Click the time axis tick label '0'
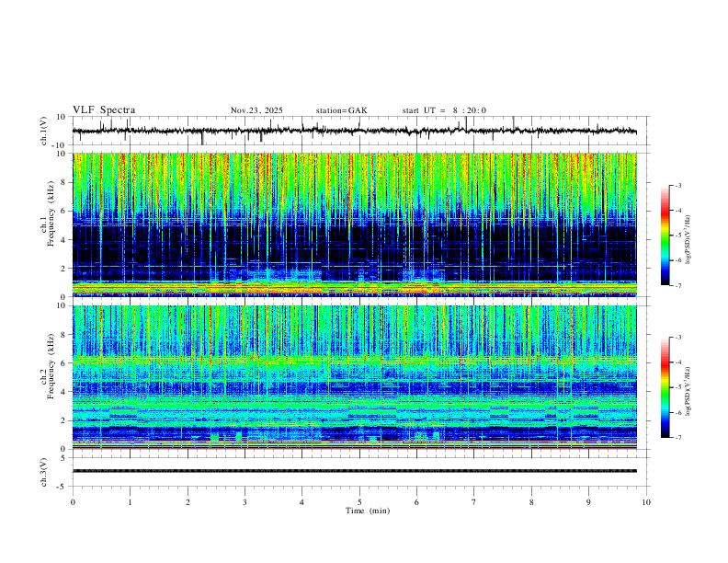This screenshot has height=563, width=728. (73, 502)
